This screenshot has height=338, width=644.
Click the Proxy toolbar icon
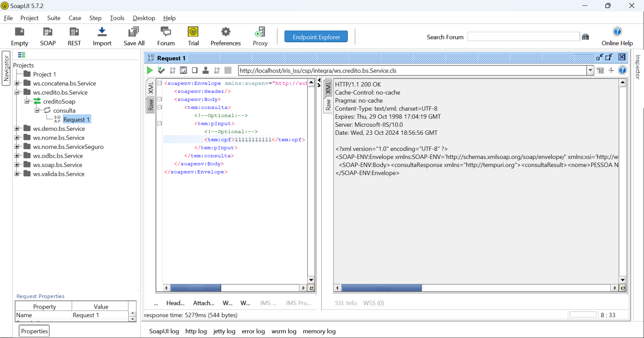pyautogui.click(x=260, y=32)
